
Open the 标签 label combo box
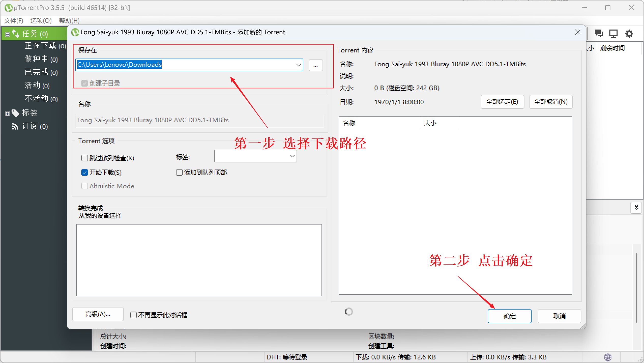(255, 156)
